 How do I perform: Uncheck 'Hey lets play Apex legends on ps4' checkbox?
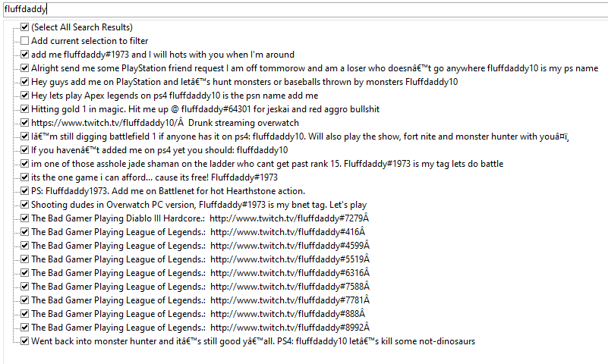25,96
